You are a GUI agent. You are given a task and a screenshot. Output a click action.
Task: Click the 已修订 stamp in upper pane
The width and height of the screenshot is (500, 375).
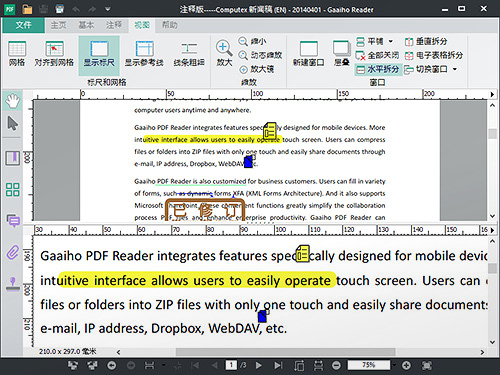(x=205, y=210)
